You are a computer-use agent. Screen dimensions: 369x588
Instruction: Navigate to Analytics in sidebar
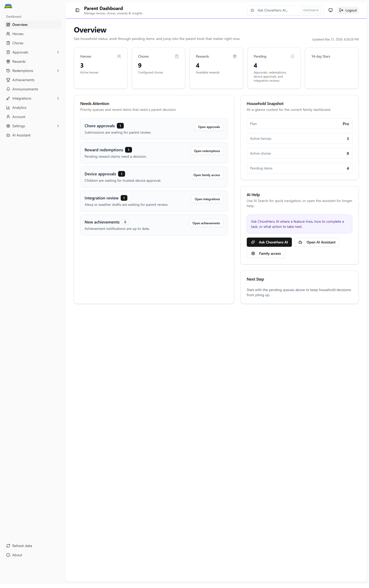(x=33, y=108)
